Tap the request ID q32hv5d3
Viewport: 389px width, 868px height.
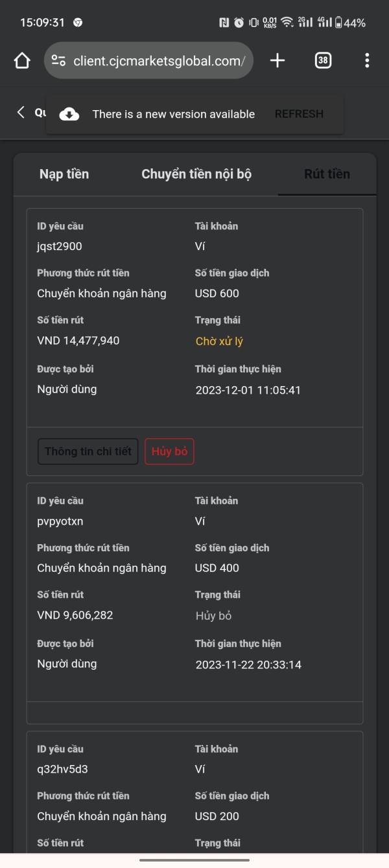[x=62, y=770]
